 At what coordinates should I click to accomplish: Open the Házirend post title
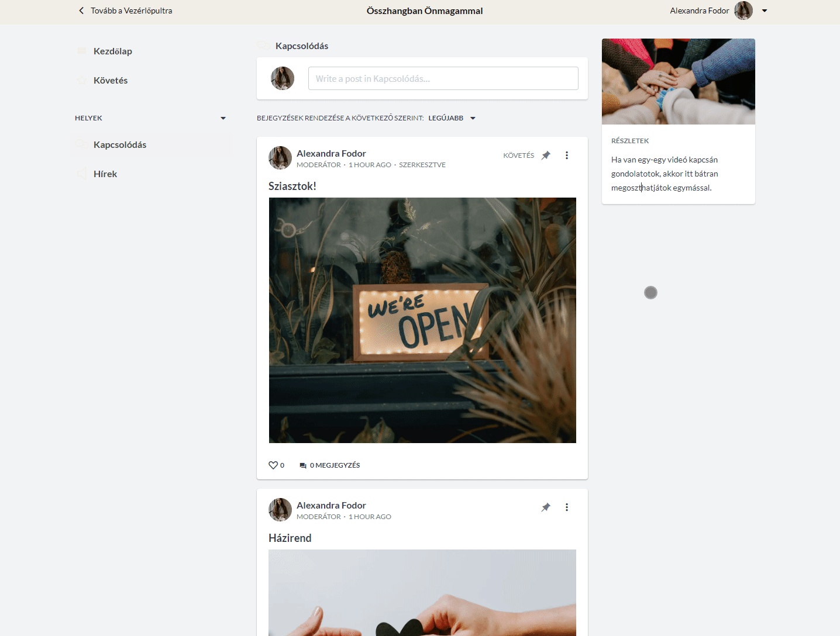290,538
